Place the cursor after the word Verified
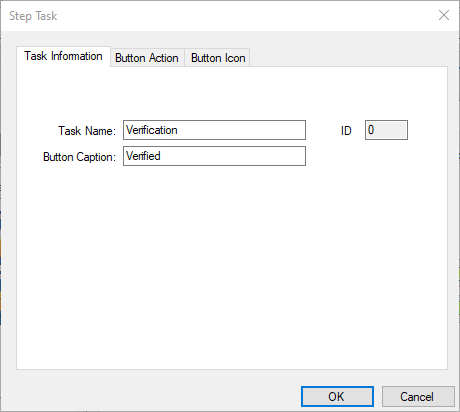 click(x=161, y=156)
